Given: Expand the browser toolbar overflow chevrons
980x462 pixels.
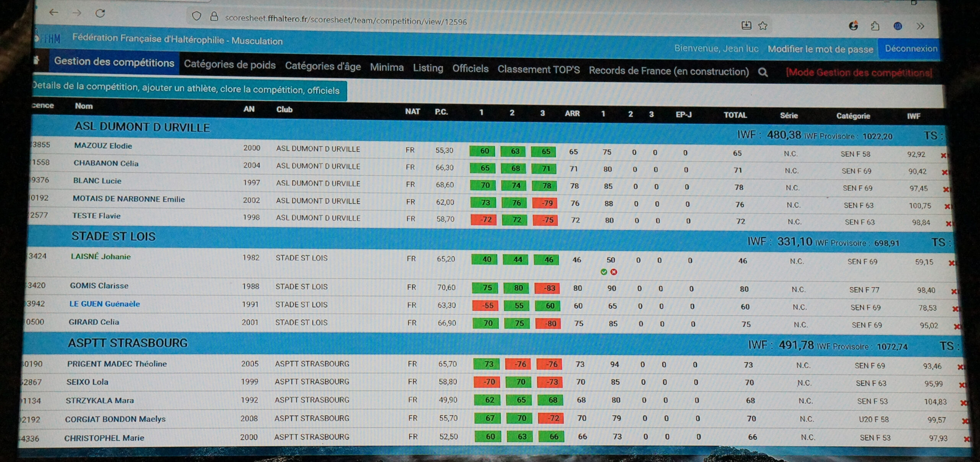Looking at the screenshot, I should [920, 26].
